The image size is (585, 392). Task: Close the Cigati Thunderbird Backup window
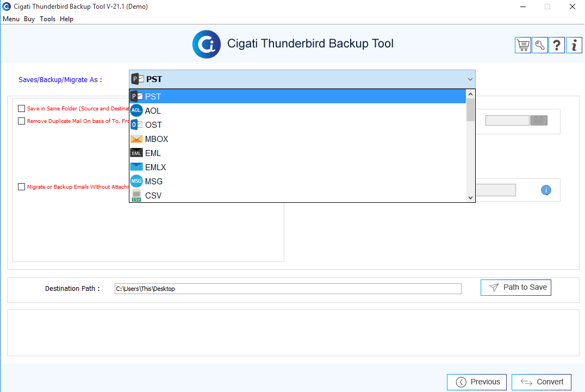click(572, 7)
